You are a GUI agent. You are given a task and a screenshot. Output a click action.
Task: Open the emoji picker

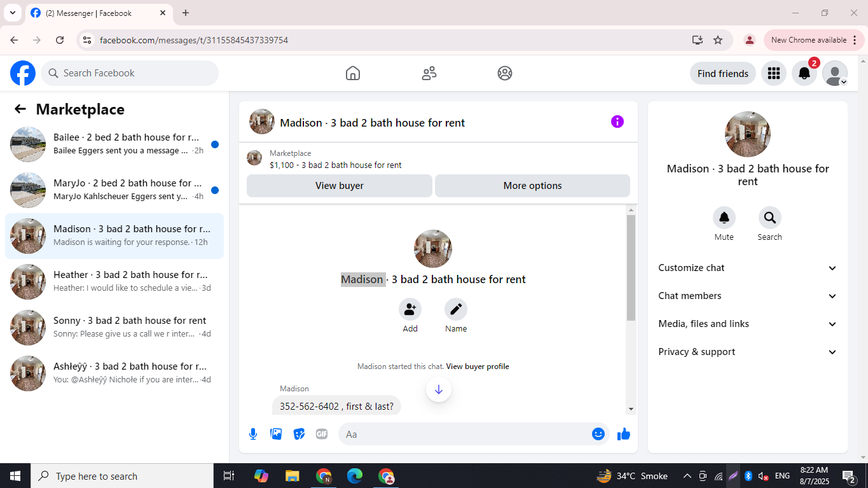coord(598,434)
